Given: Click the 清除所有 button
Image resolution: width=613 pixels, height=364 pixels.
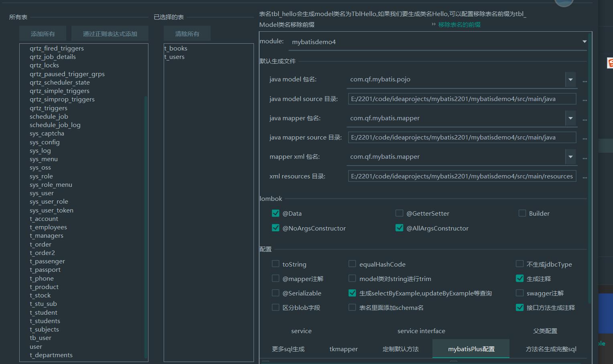Looking at the screenshot, I should 187,34.
